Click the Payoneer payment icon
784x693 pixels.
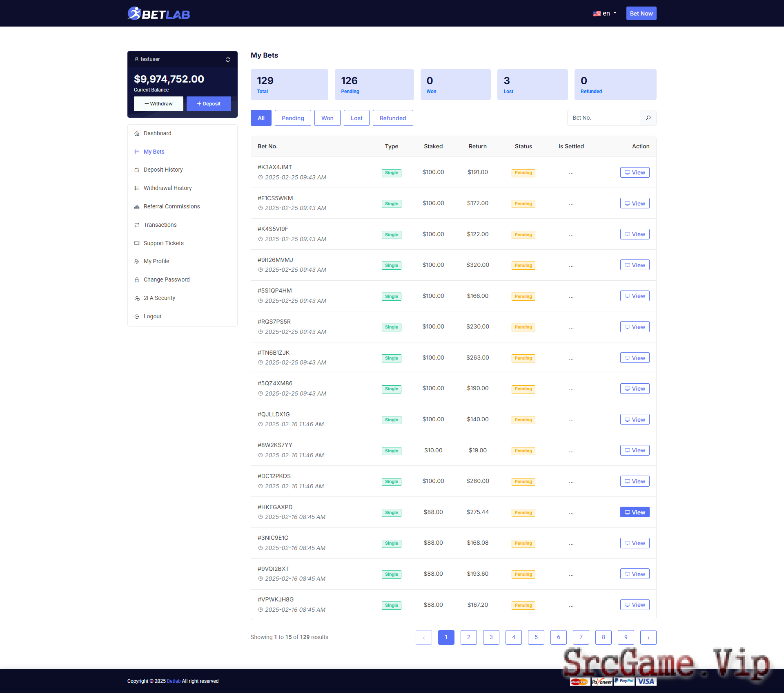pyautogui.click(x=602, y=682)
